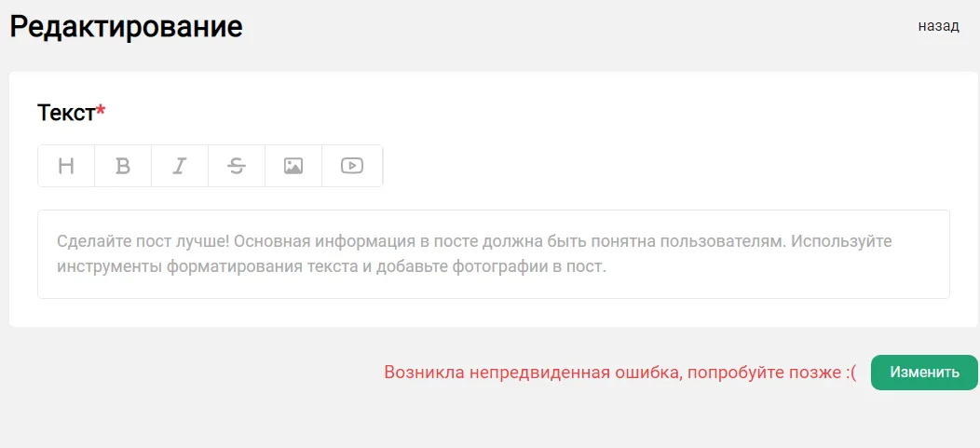This screenshot has height=448, width=980.
Task: Click placeholder line about инструменты форматирования
Action: coord(331,267)
